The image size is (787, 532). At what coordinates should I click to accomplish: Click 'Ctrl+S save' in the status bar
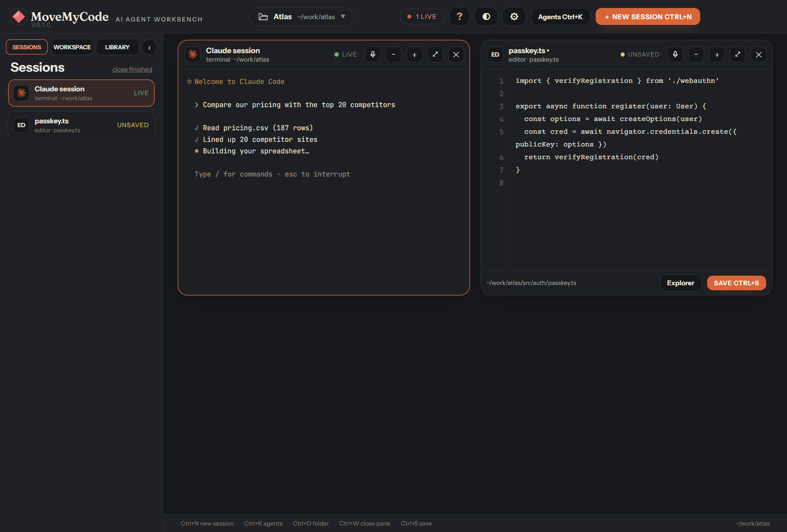coord(416,524)
